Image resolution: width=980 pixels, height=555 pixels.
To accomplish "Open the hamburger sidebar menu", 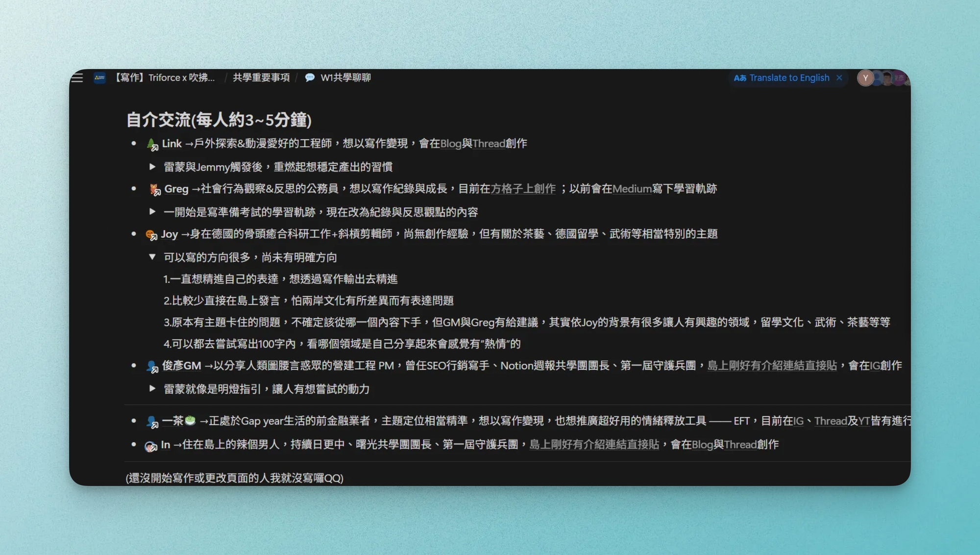I will point(77,78).
